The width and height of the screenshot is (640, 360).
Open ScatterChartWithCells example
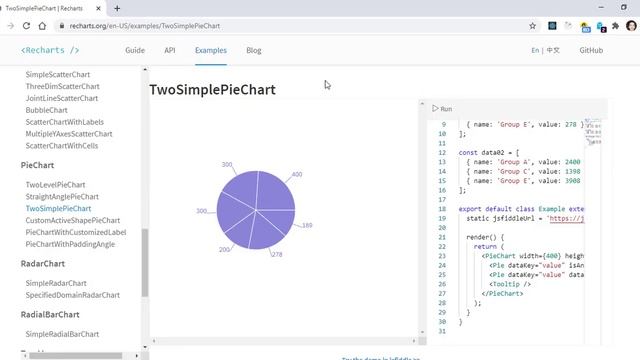(62, 145)
